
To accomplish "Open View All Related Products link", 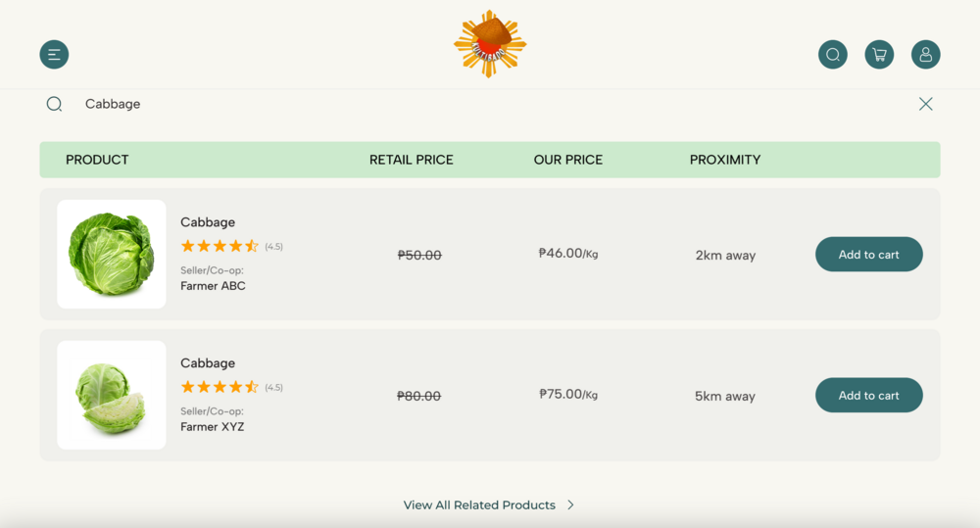I will click(479, 505).
